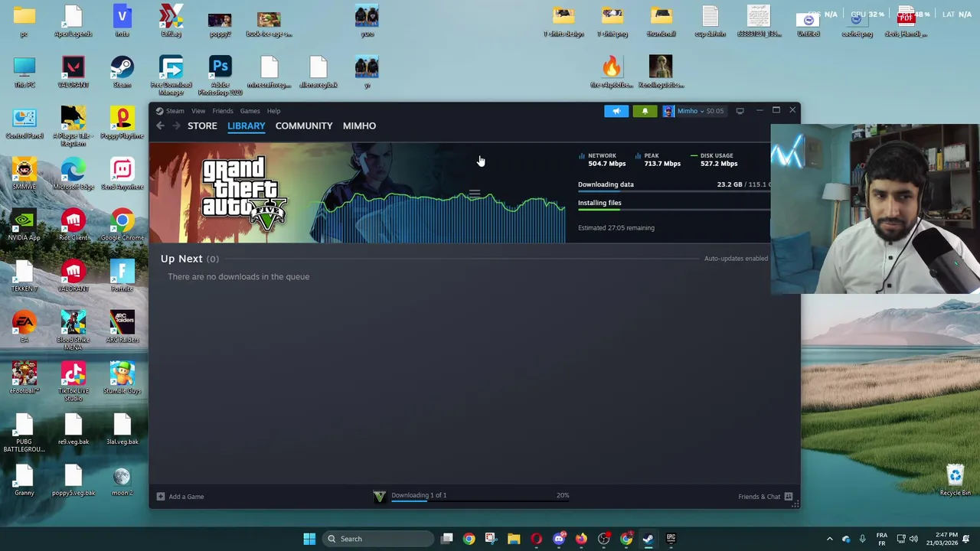
Task: Open Fortnite desktop shortcut
Action: (122, 275)
